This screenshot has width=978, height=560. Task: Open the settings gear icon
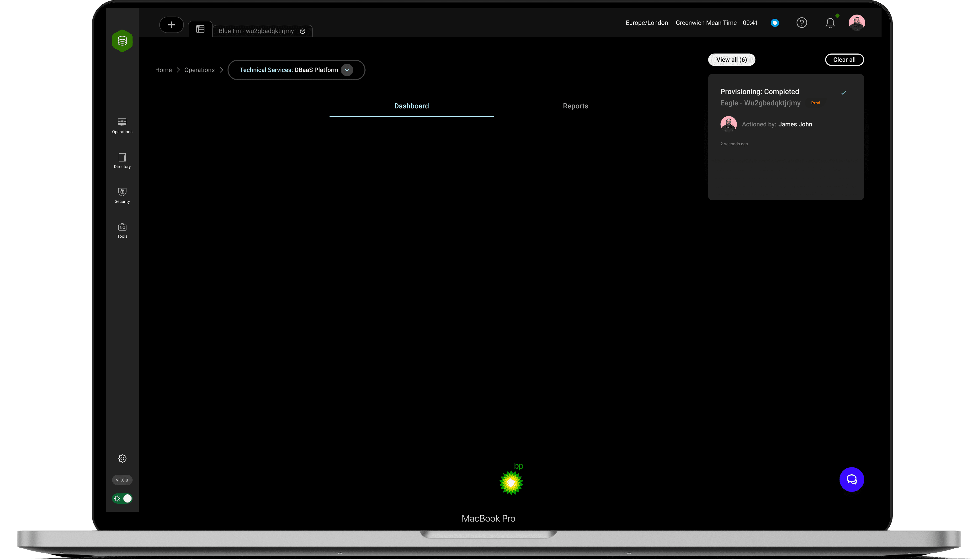click(122, 458)
